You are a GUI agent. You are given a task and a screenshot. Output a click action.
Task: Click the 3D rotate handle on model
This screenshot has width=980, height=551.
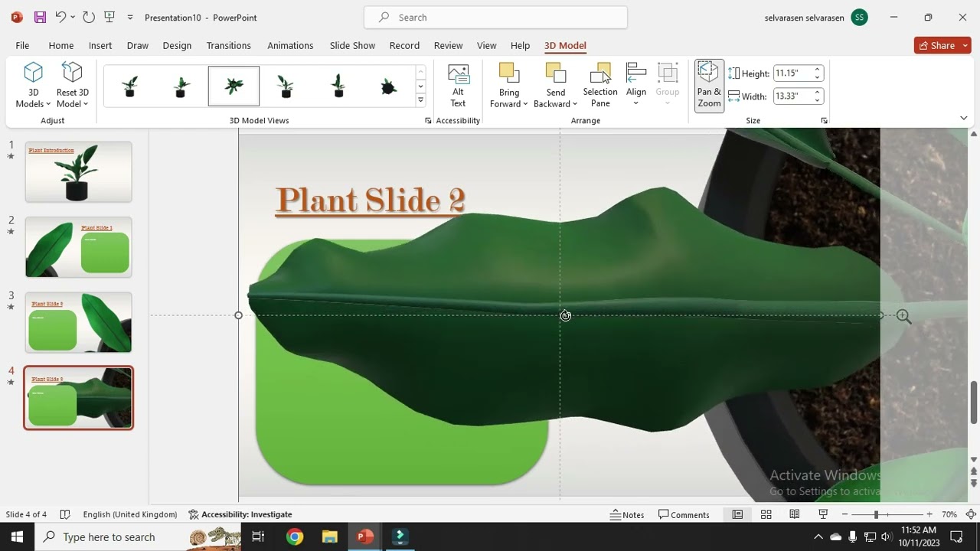coord(565,316)
